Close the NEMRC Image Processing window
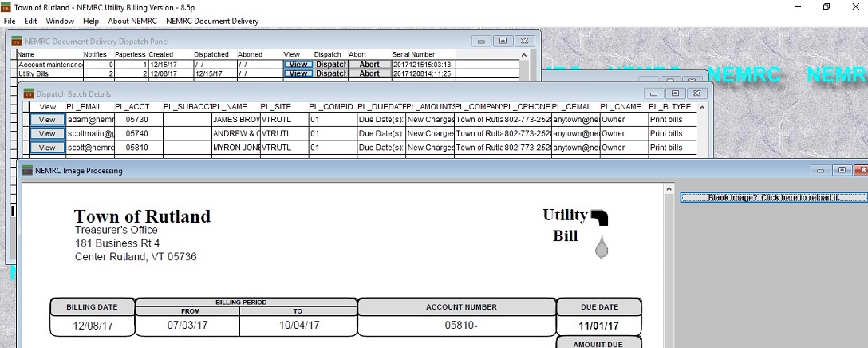This screenshot has width=868, height=348. pos(861,170)
